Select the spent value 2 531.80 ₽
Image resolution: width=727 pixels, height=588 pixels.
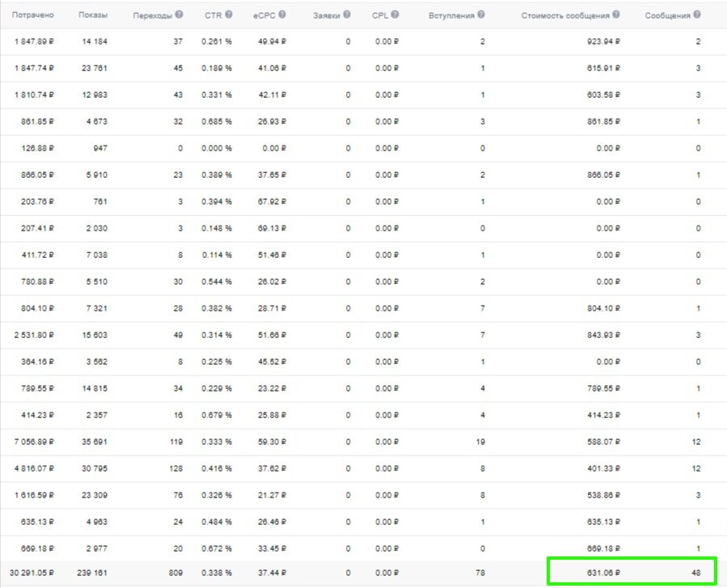[34, 336]
